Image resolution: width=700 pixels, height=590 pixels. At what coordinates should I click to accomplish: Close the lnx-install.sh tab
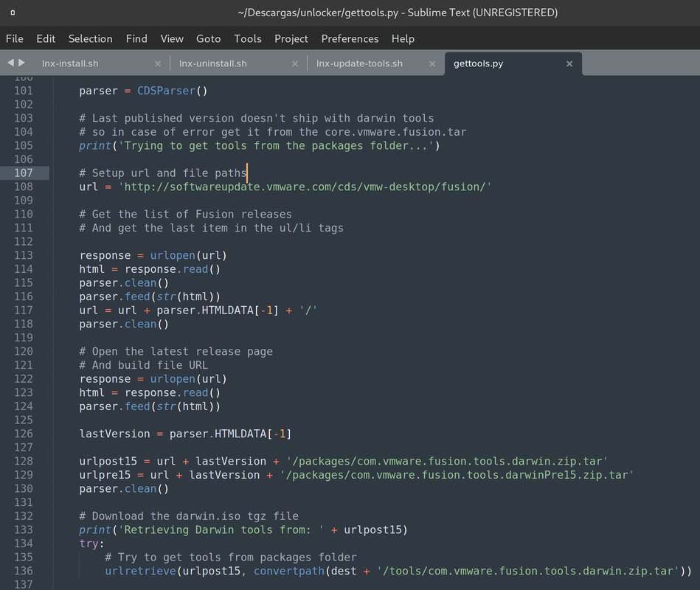(x=158, y=64)
